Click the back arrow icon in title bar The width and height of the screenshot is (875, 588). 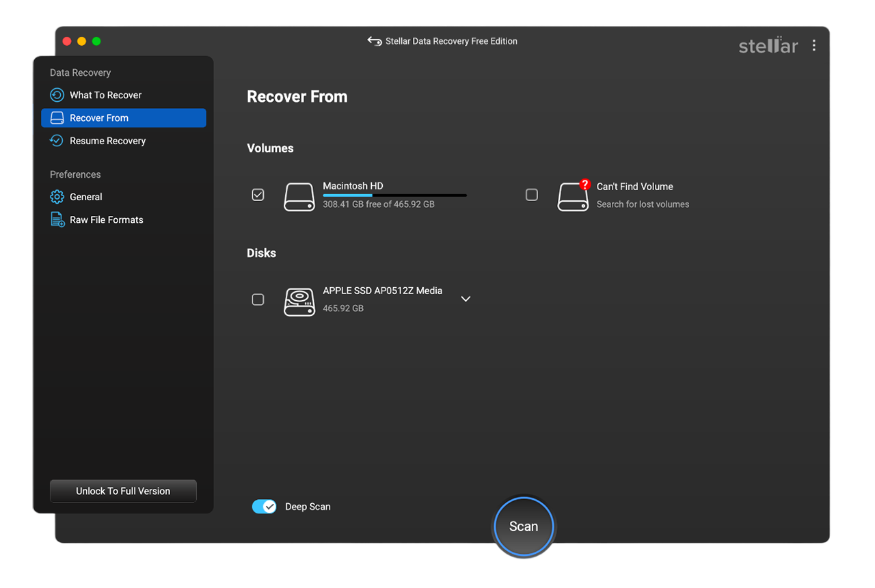374,41
